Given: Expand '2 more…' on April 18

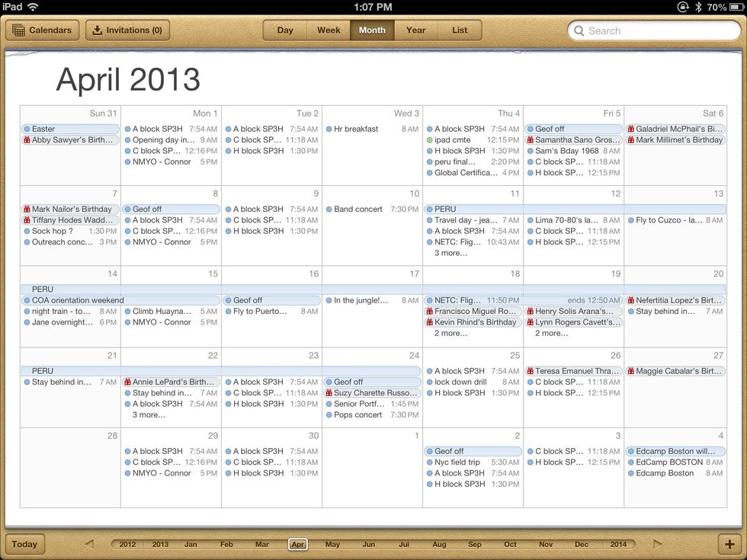Looking at the screenshot, I should click(x=451, y=333).
